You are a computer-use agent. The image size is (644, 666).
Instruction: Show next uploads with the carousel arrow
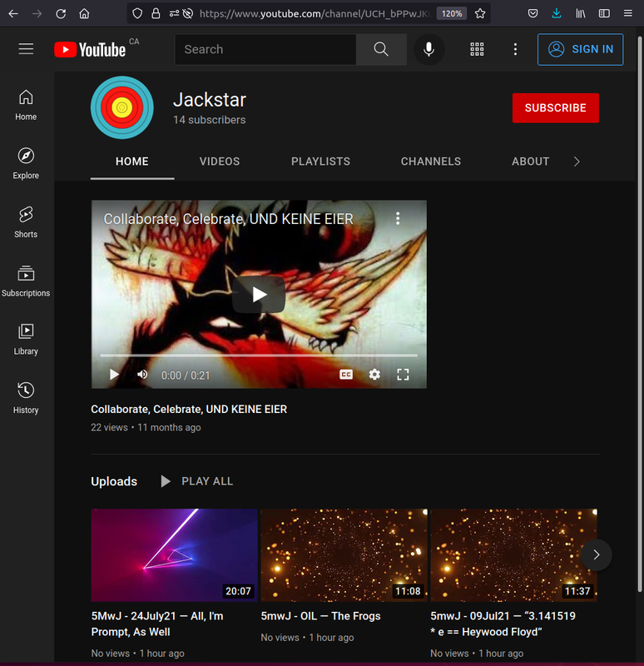coord(596,554)
